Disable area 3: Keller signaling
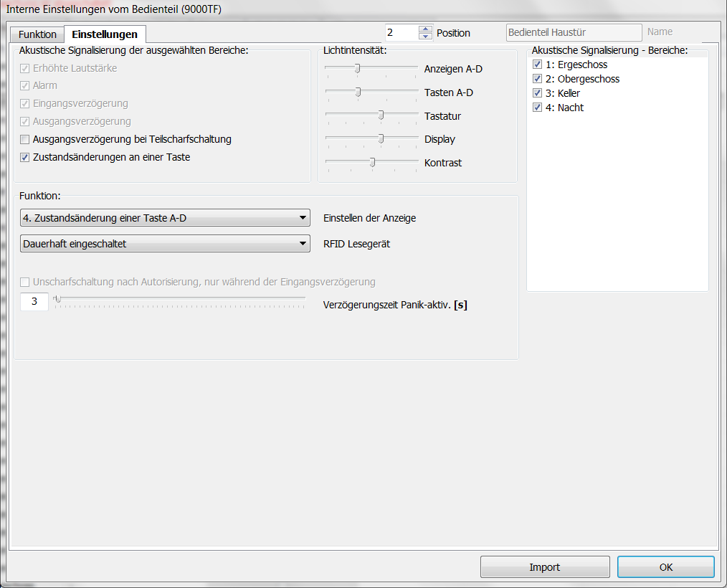The image size is (727, 588). coord(537,93)
